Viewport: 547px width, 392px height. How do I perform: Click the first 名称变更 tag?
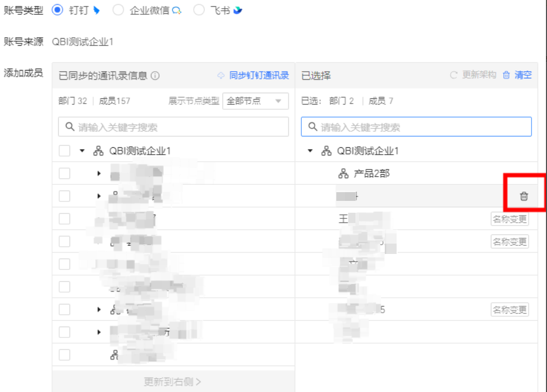tap(509, 219)
